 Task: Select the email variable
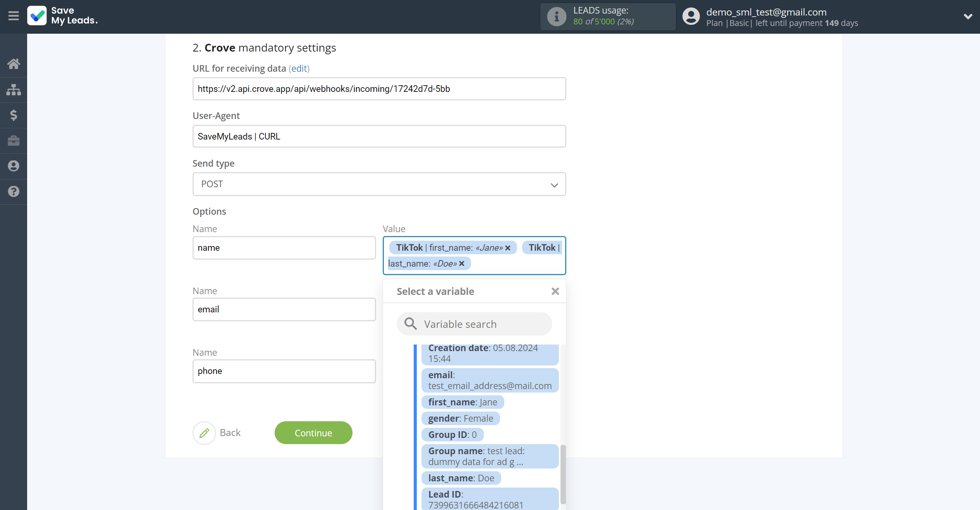[490, 381]
